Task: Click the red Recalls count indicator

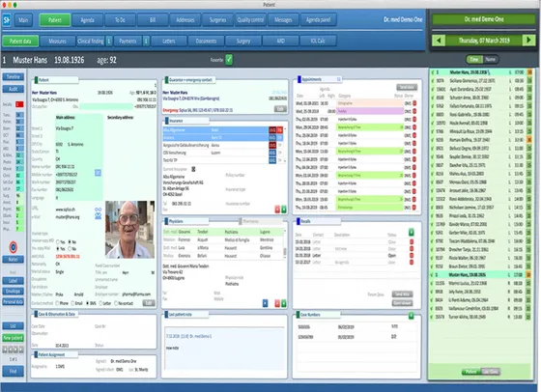Action: click(19, 104)
